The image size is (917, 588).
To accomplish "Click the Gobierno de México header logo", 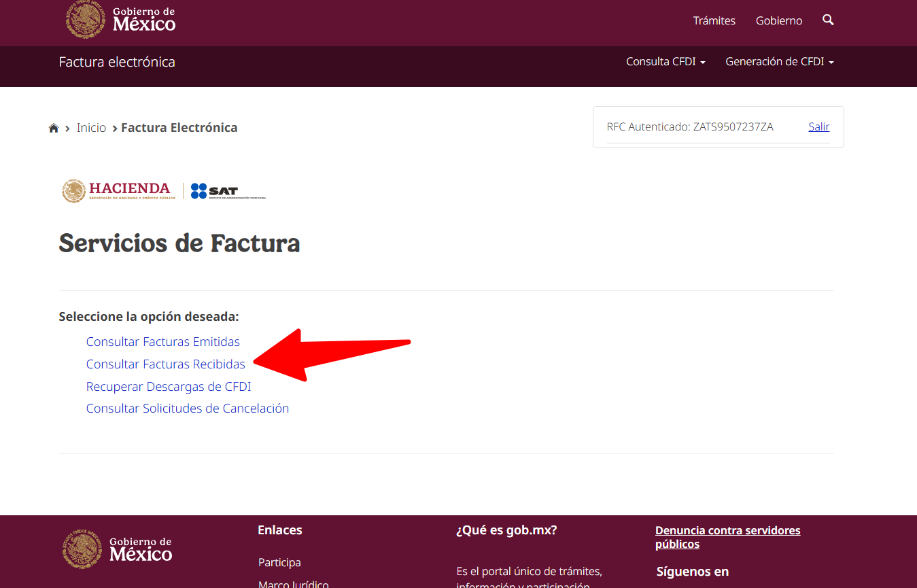I will tap(121, 20).
